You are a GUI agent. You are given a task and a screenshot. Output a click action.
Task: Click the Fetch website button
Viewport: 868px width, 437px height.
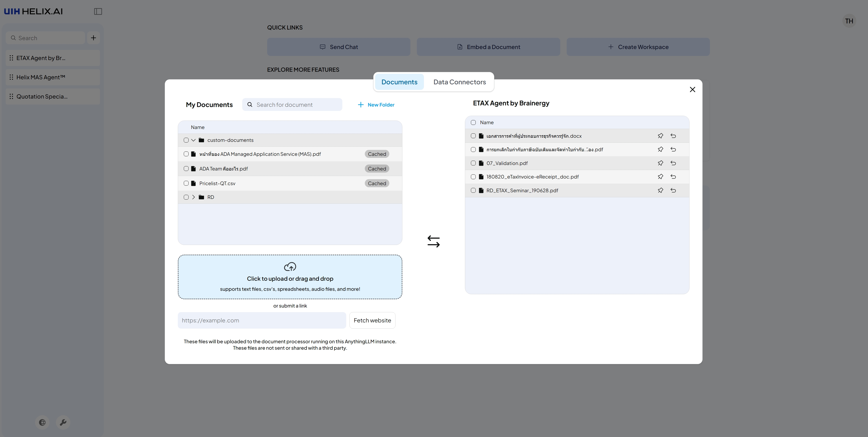pos(372,320)
